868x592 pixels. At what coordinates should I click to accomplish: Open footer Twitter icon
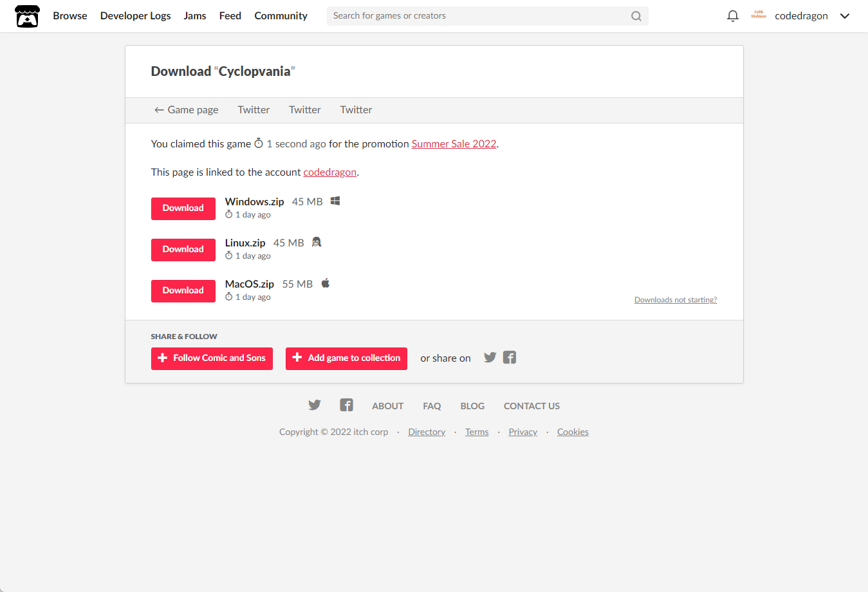(x=314, y=405)
